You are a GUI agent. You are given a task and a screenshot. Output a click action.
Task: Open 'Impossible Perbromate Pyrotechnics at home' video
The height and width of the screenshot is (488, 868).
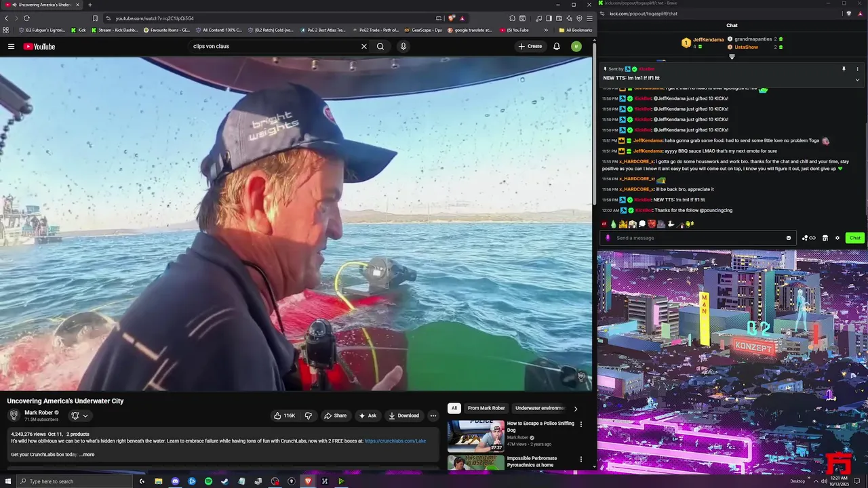pos(532,462)
